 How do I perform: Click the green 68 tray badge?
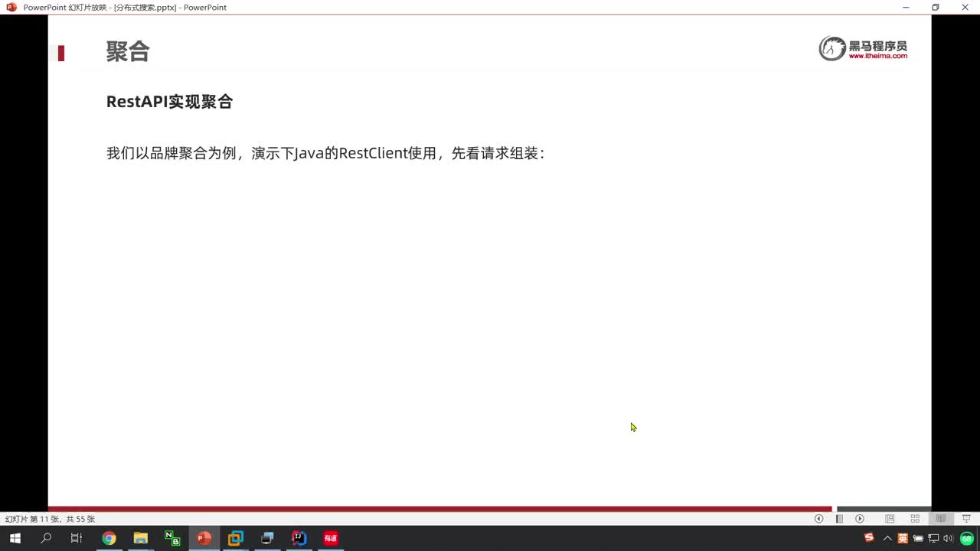point(967,538)
